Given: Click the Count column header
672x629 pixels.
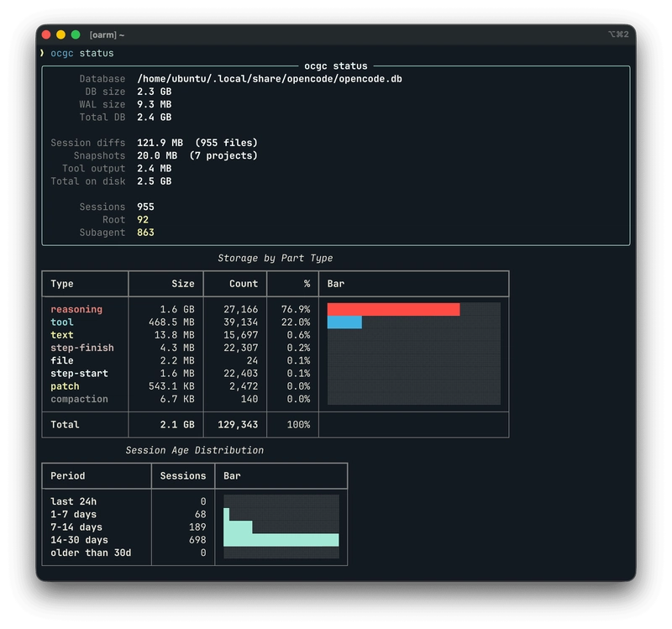Looking at the screenshot, I should (x=243, y=284).
